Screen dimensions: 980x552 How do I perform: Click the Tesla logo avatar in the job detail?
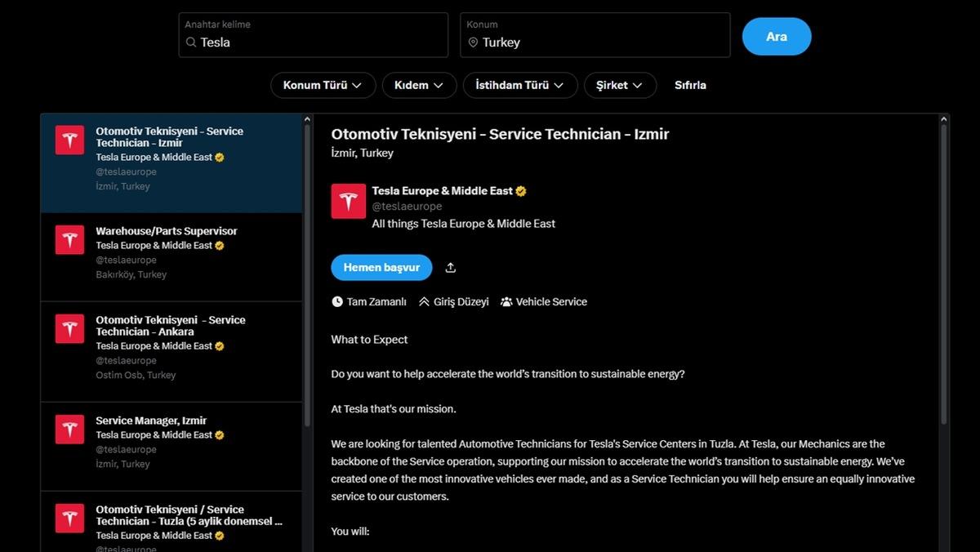(348, 201)
